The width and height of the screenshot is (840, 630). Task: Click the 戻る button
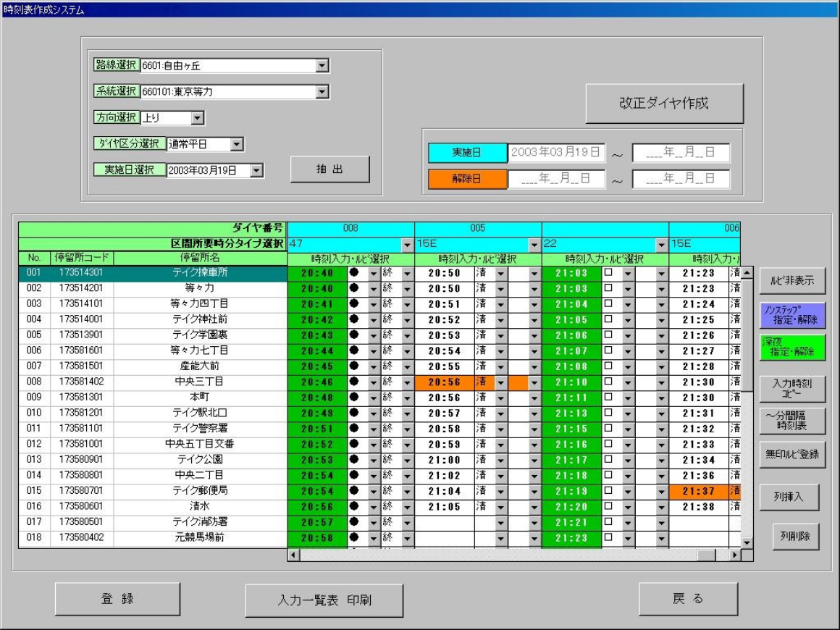point(689,599)
